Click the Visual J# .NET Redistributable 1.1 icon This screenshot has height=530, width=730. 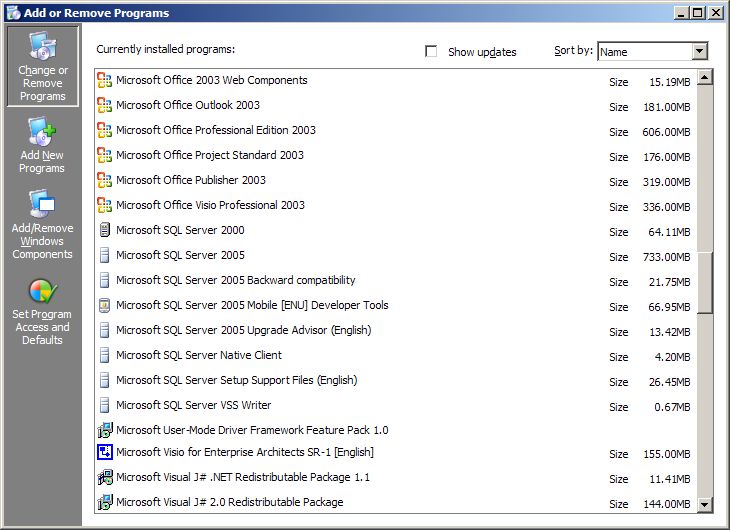pos(105,477)
